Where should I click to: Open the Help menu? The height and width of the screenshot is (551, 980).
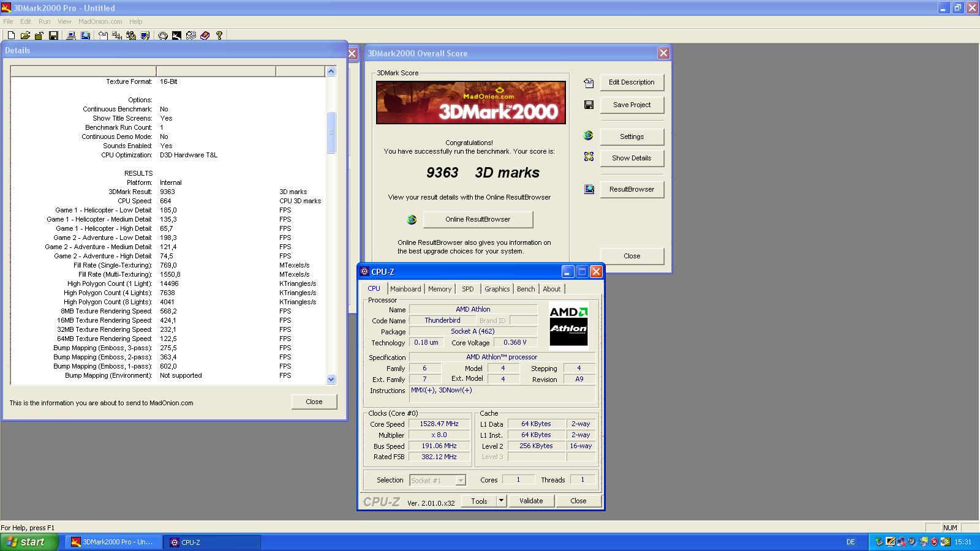(x=135, y=21)
